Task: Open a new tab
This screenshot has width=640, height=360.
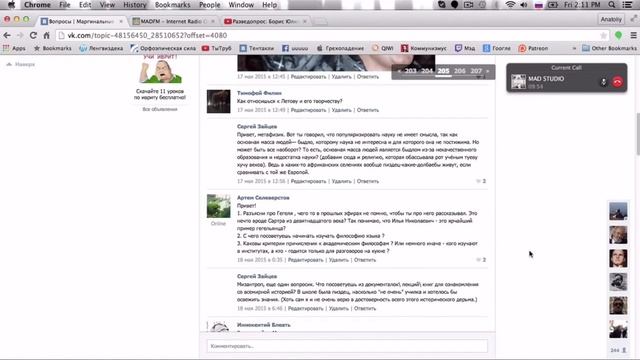Action: click(x=321, y=21)
